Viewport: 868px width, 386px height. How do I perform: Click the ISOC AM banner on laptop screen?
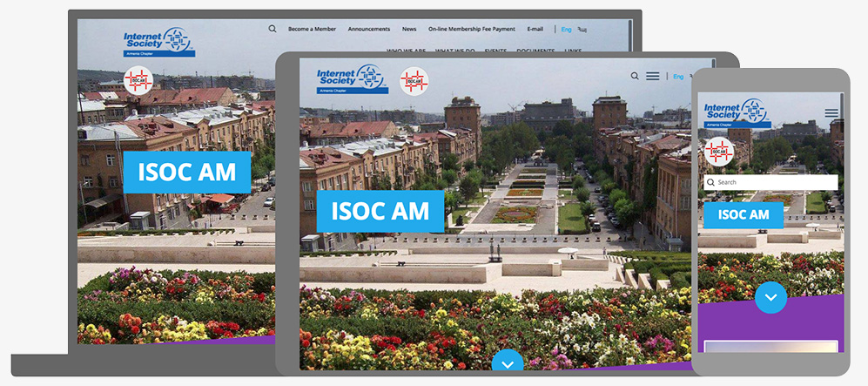point(187,173)
